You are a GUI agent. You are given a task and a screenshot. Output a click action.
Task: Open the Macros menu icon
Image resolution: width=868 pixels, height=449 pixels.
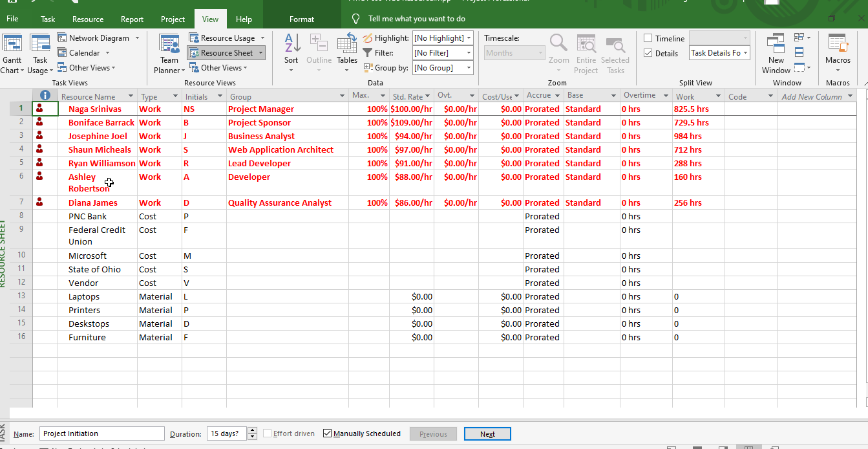[838, 44]
